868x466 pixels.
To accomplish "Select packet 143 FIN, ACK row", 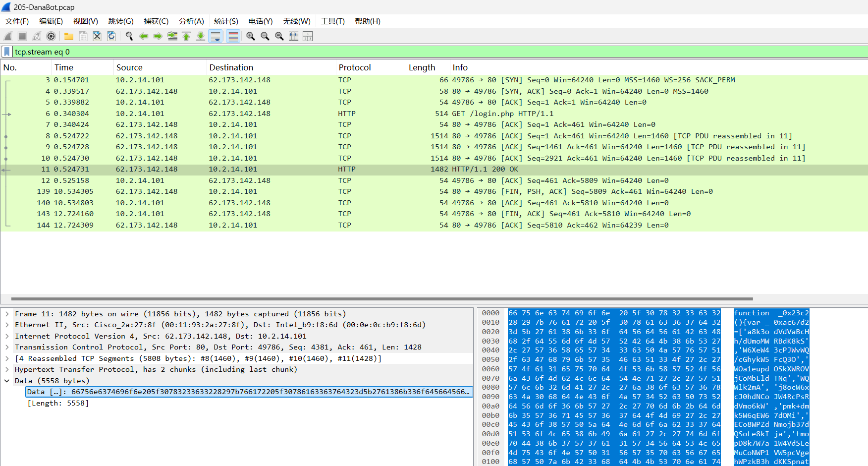I will 434,214.
